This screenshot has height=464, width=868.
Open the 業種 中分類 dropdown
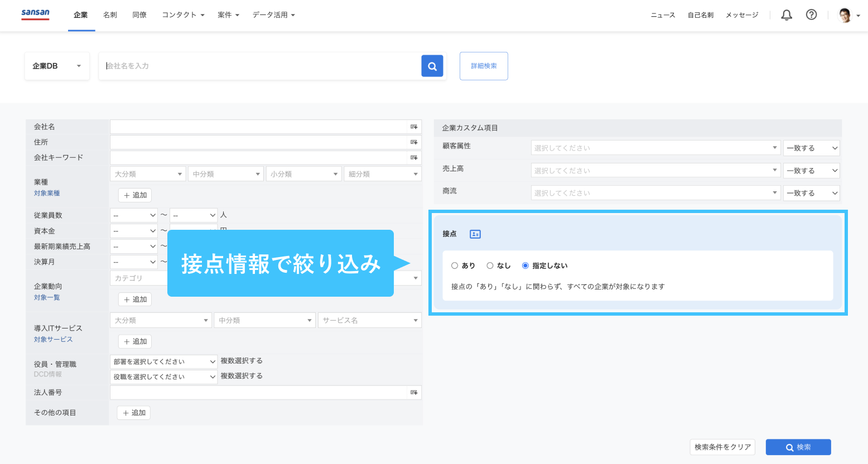pyautogui.click(x=226, y=174)
